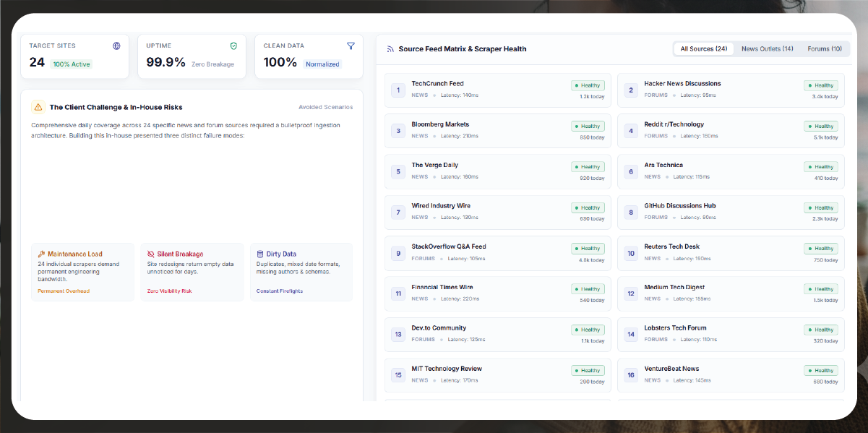The height and width of the screenshot is (433, 868).
Task: Select the Ars Technica source
Action: click(x=731, y=171)
